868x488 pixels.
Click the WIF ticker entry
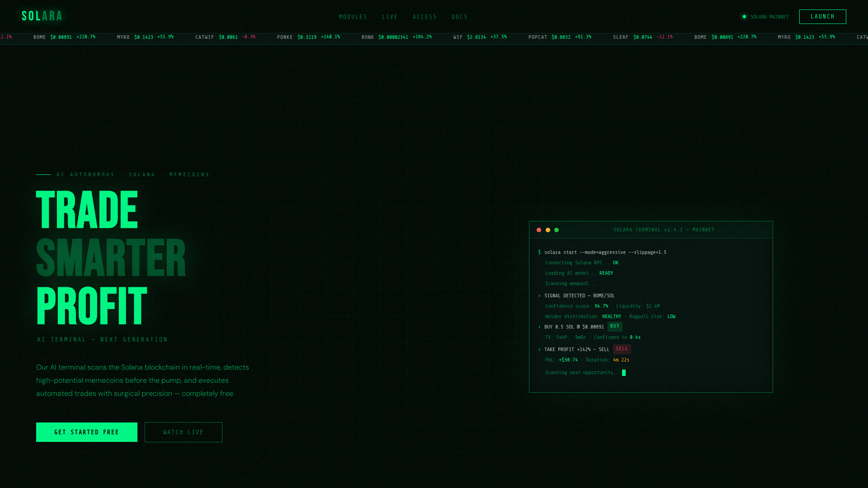pos(480,38)
